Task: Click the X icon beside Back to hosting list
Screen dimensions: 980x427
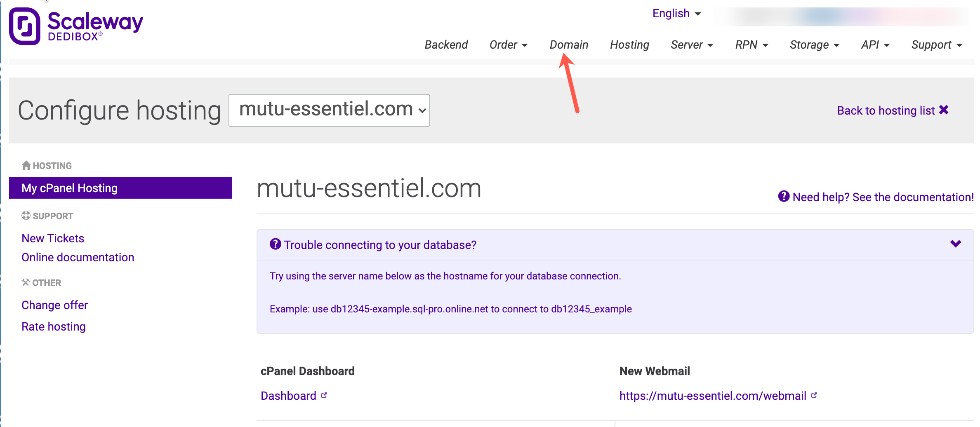Action: [x=944, y=110]
